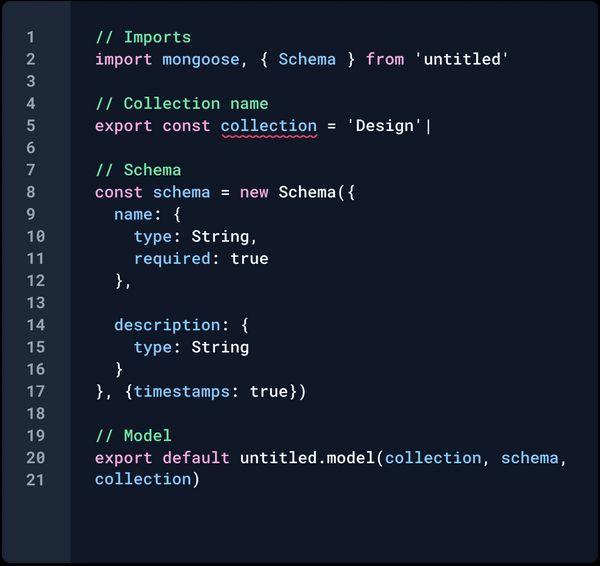600x566 pixels.
Task: Click the word "mongoose" in the import
Action: point(201,60)
